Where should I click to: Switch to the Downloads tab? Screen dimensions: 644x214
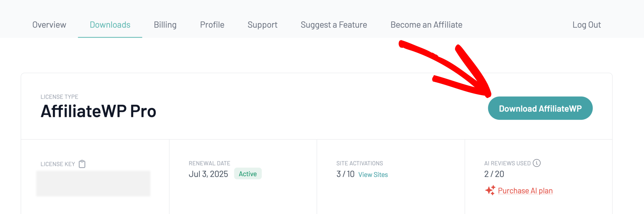[110, 25]
